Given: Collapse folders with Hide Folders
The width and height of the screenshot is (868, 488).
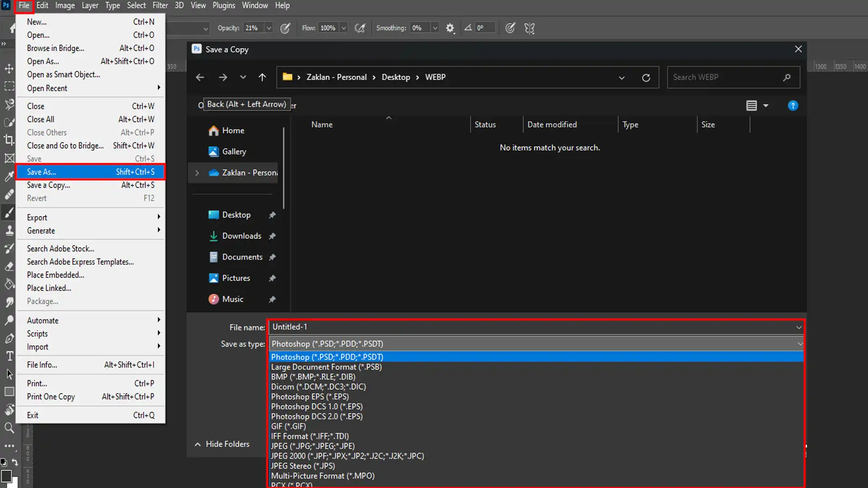Looking at the screenshot, I should [222, 444].
